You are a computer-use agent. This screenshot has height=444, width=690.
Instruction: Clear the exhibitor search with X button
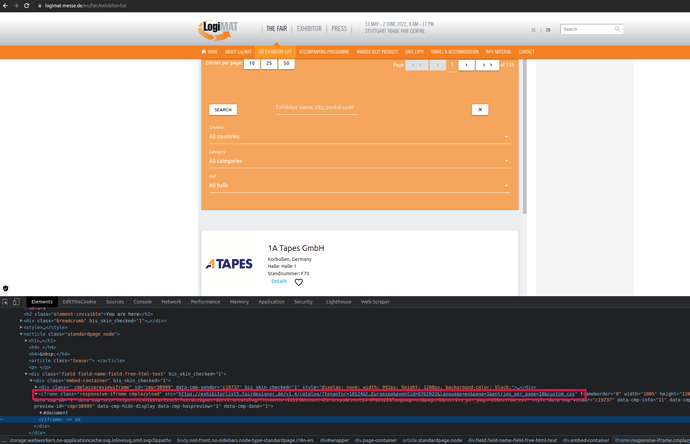click(x=480, y=110)
